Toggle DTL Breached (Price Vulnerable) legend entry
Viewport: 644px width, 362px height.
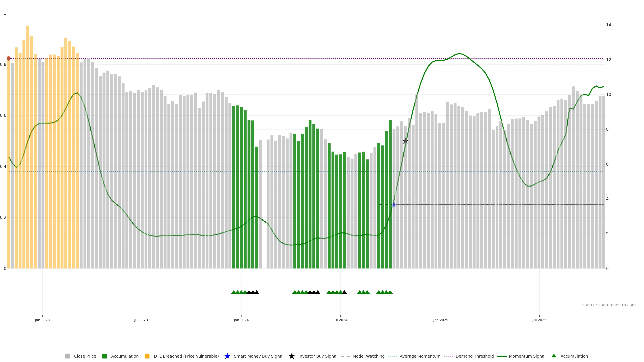pyautogui.click(x=186, y=356)
